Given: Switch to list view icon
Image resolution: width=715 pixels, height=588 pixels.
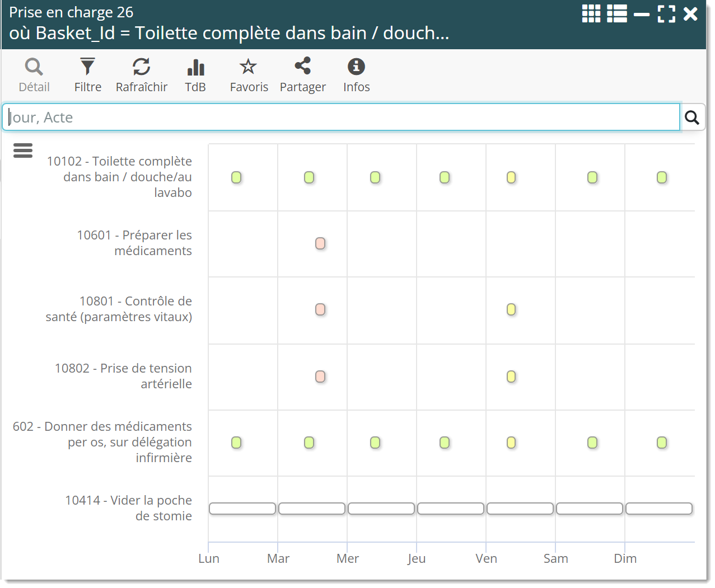Looking at the screenshot, I should (x=617, y=13).
